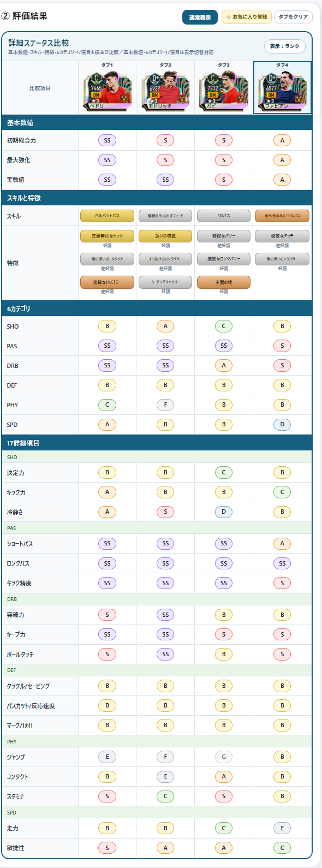Viewport: 322px width, 868px height.
Task: Click the 比較項目 header cell
Action: click(40, 88)
